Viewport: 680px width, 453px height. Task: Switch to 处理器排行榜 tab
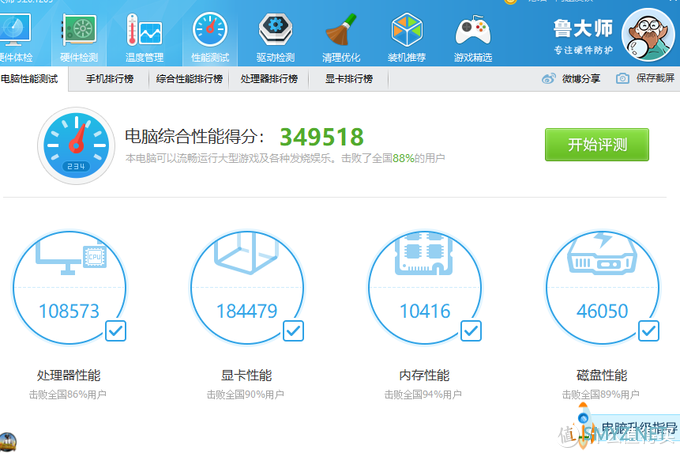coord(269,79)
